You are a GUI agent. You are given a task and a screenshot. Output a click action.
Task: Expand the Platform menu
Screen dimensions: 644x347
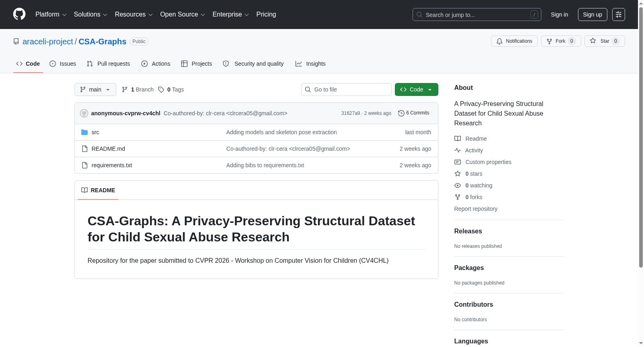point(51,15)
